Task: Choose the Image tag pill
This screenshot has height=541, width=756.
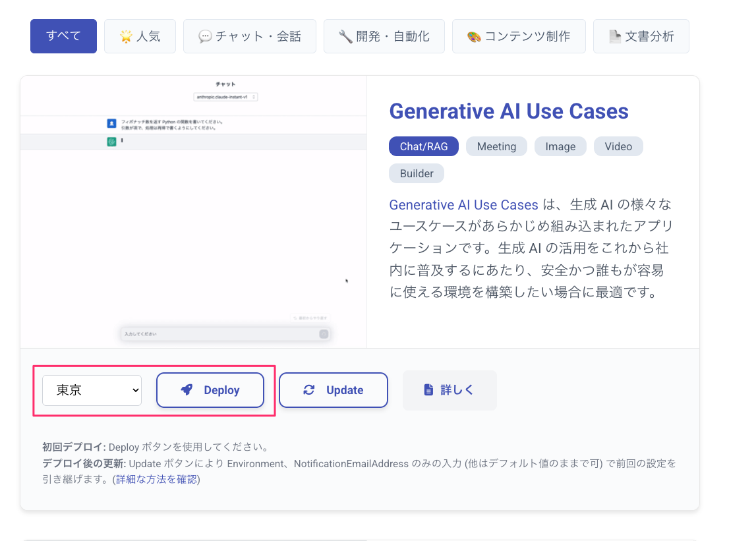Action: pyautogui.click(x=560, y=146)
